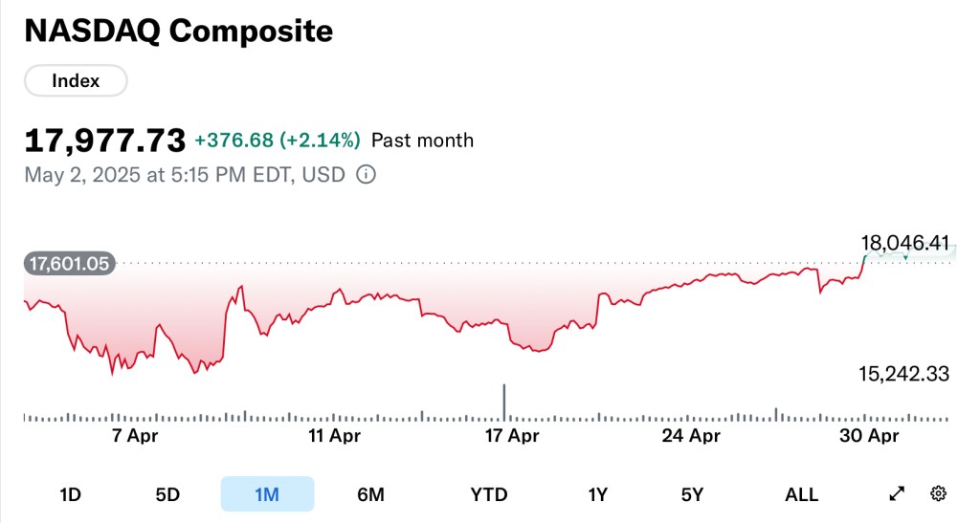
Task: Show the 6M chart range
Action: tap(370, 494)
